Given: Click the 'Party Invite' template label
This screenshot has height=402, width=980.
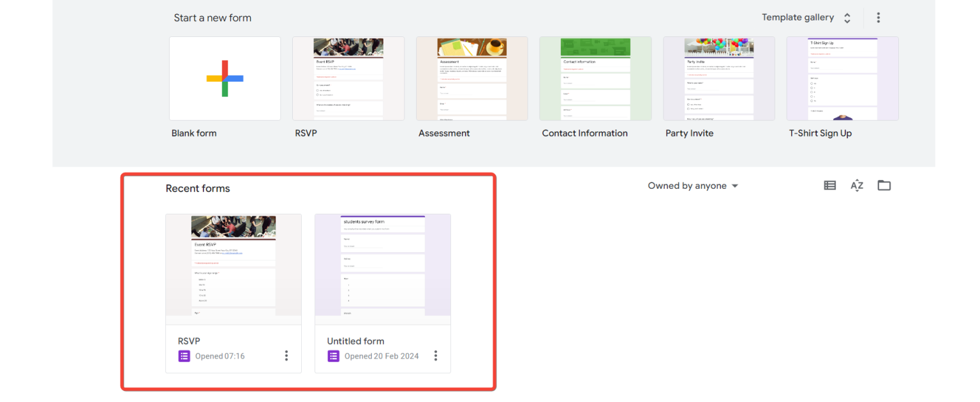Looking at the screenshot, I should (x=690, y=133).
